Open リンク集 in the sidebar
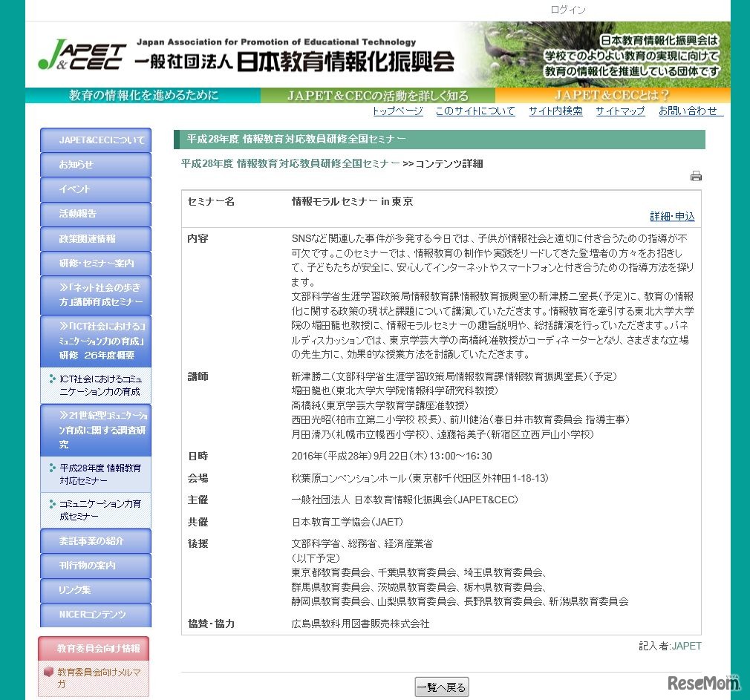This screenshot has width=750, height=700. click(x=95, y=589)
